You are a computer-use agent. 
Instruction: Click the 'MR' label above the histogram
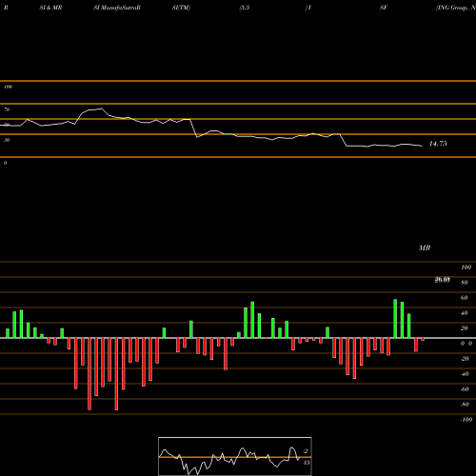425,248
